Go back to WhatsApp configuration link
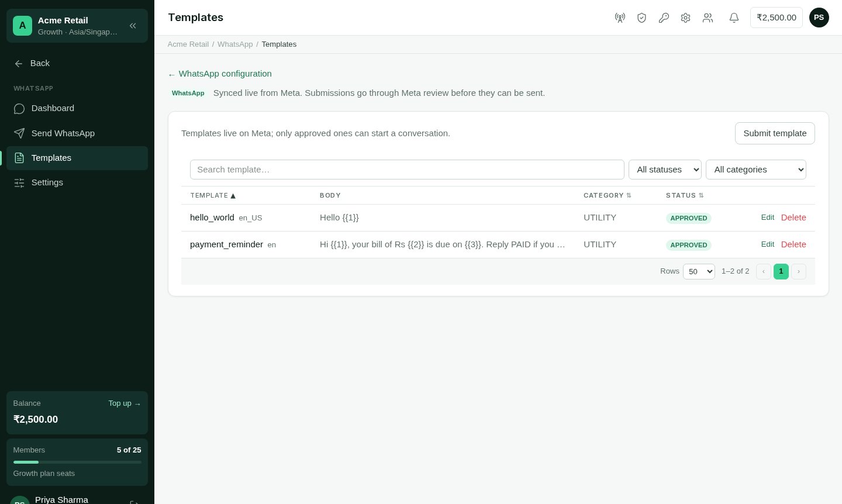842x504 pixels. point(220,74)
